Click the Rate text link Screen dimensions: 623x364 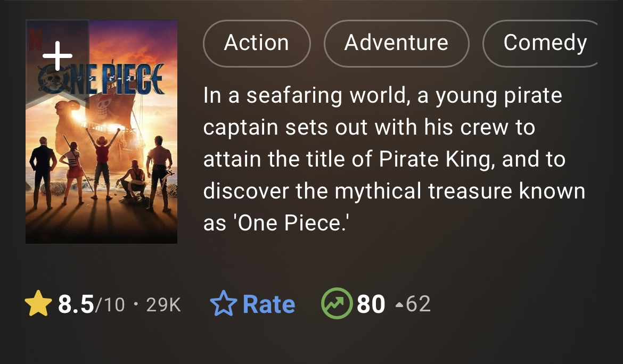(269, 304)
